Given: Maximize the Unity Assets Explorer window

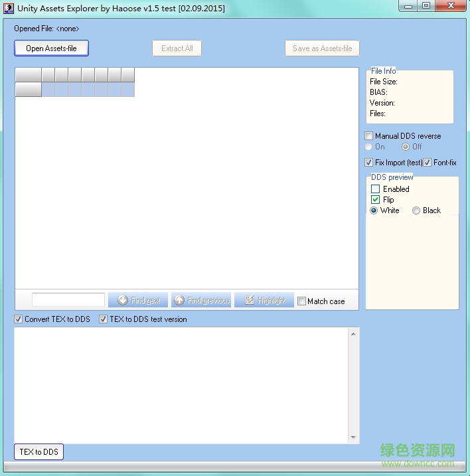Looking at the screenshot, I should [x=426, y=6].
